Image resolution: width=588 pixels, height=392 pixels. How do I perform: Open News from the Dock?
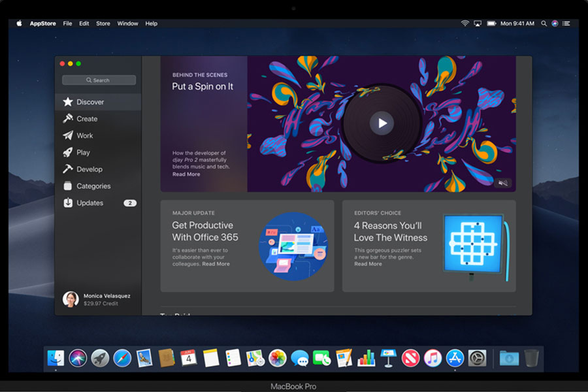point(411,358)
